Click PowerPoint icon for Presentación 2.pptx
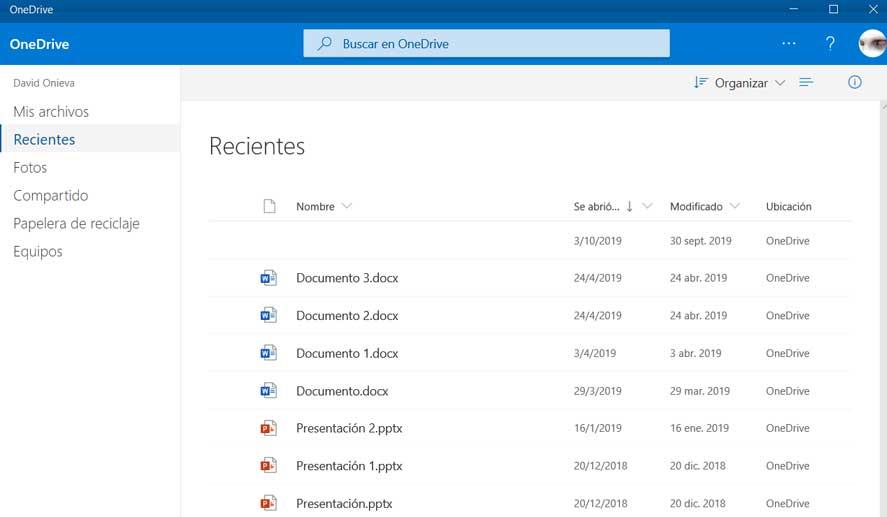This screenshot has height=517, width=887. 268,428
